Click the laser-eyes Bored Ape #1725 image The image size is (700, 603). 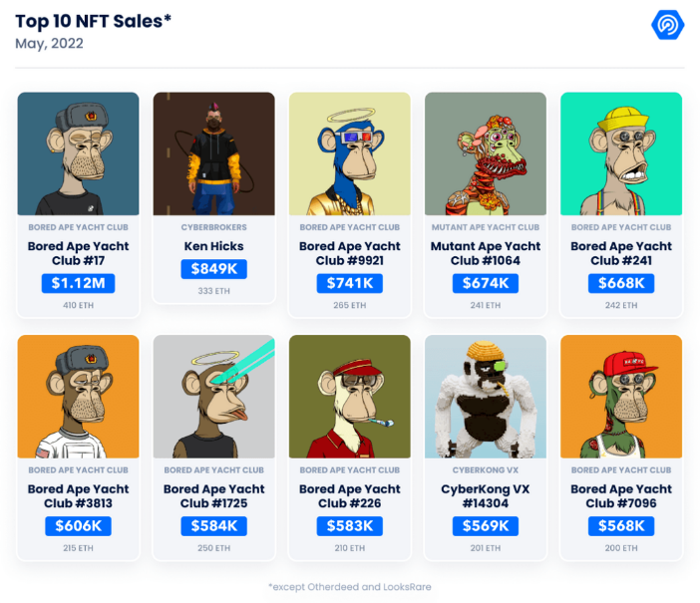coord(213,397)
